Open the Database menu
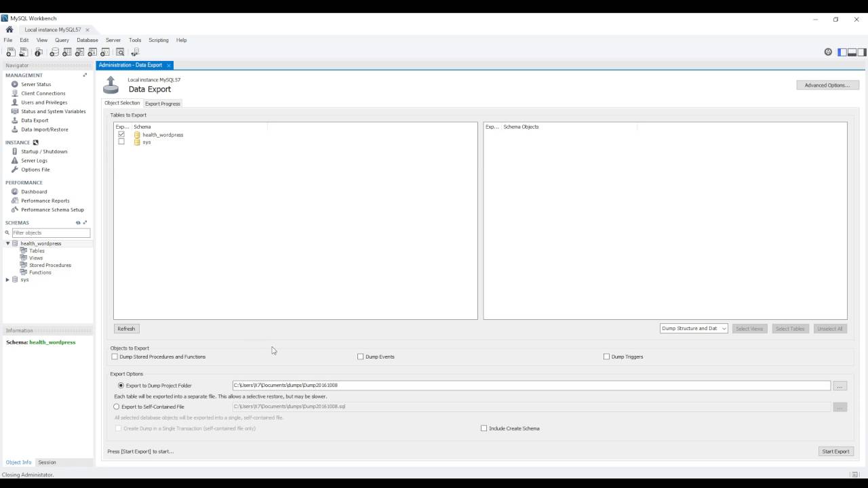Image resolution: width=868 pixels, height=488 pixels. pyautogui.click(x=87, y=40)
